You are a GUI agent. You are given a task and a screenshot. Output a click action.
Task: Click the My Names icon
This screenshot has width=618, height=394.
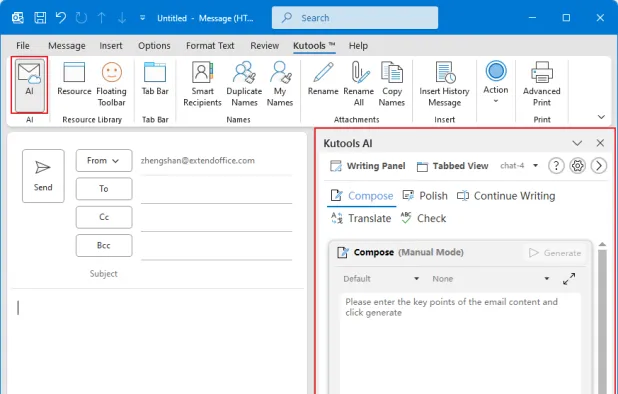pyautogui.click(x=280, y=72)
